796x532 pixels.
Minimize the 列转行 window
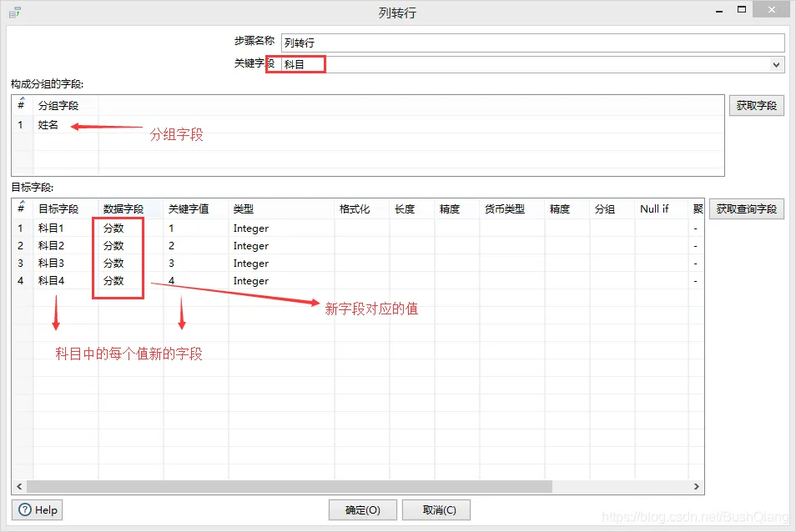click(x=719, y=10)
